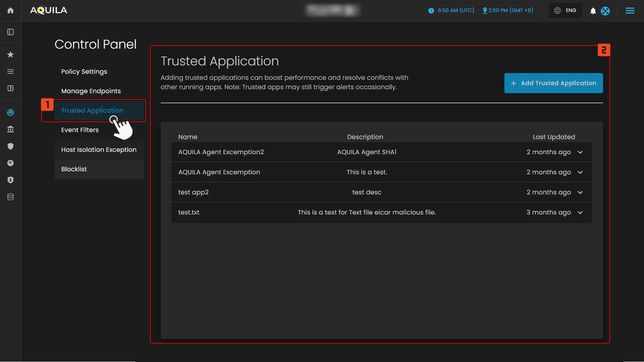Open the bank building icon in sidebar
Viewport: 644px width, 362px height.
tap(10, 129)
